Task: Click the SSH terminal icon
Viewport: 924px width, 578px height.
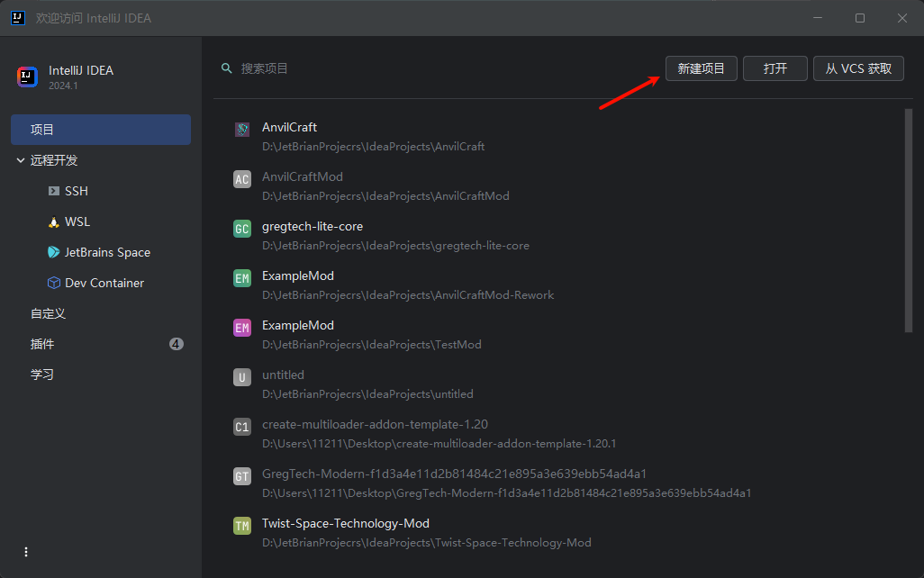Action: pyautogui.click(x=54, y=191)
